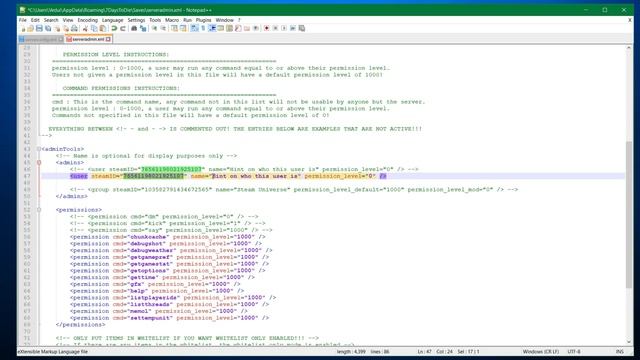The height and width of the screenshot is (360, 640).
Task: Open the Plugins menu
Action: (x=203, y=20)
